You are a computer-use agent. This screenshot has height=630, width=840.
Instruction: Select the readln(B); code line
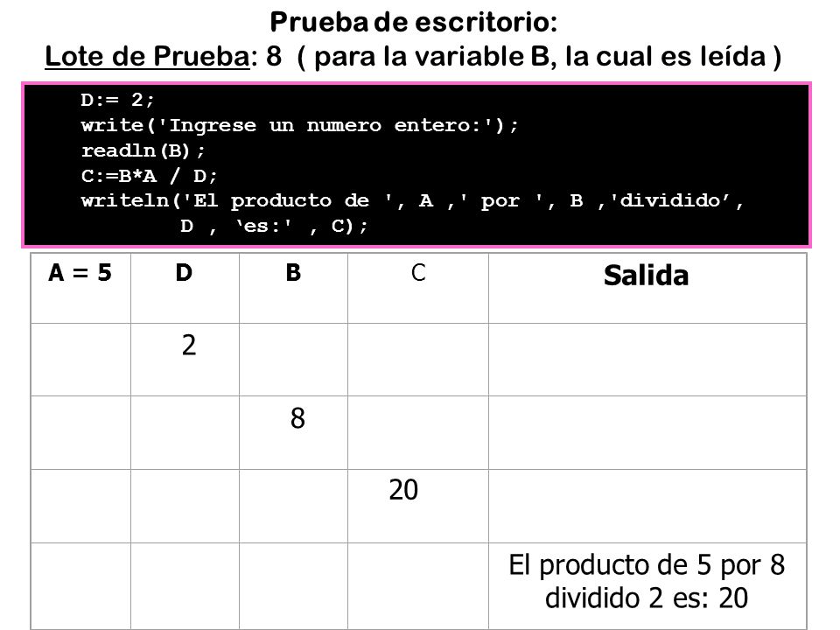(143, 150)
